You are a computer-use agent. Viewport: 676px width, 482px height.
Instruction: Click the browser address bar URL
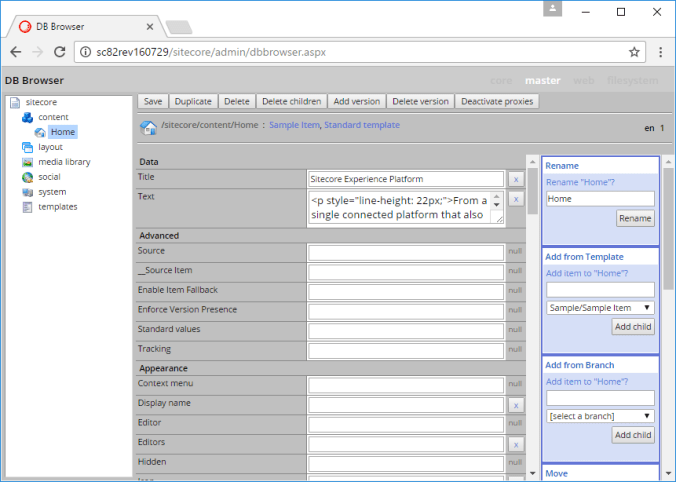(211, 52)
